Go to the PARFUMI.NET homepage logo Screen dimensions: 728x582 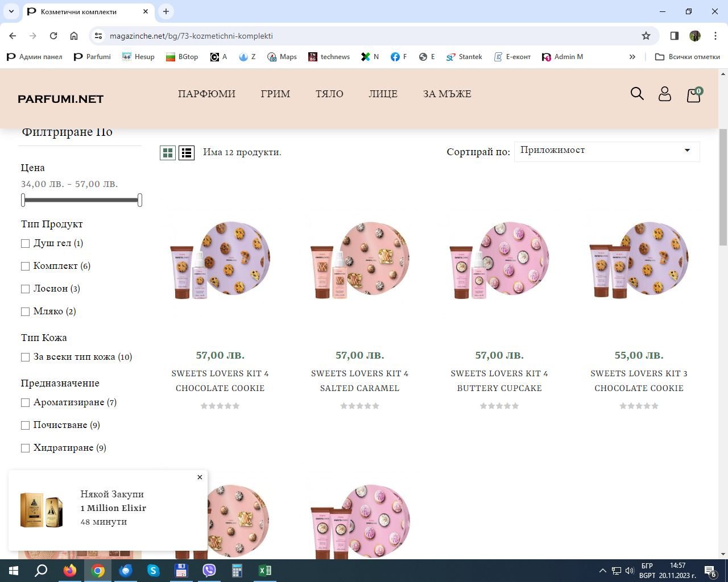[61, 99]
